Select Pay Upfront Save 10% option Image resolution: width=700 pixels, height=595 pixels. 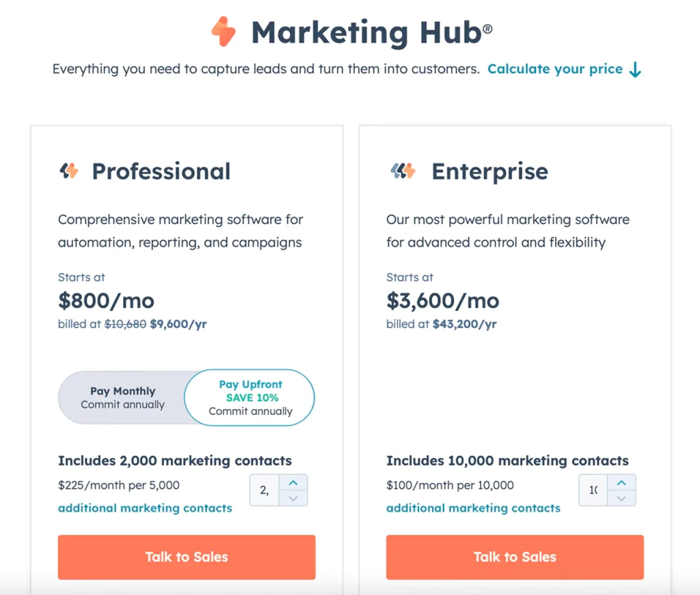point(250,398)
